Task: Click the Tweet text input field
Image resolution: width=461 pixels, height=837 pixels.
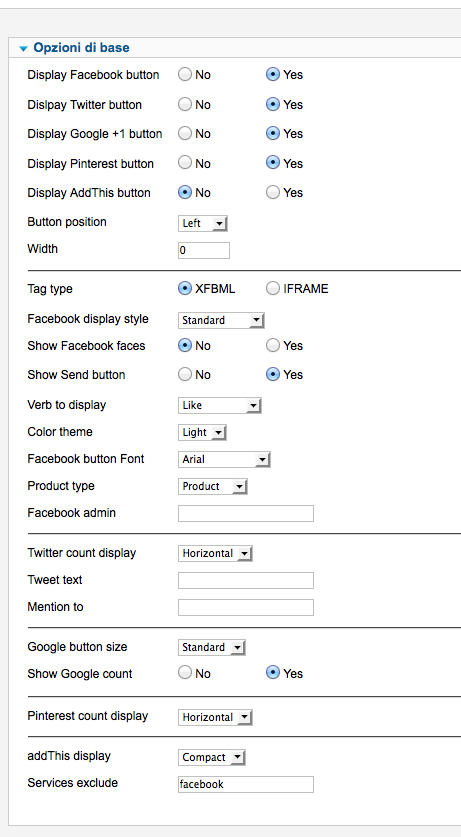Action: click(246, 580)
